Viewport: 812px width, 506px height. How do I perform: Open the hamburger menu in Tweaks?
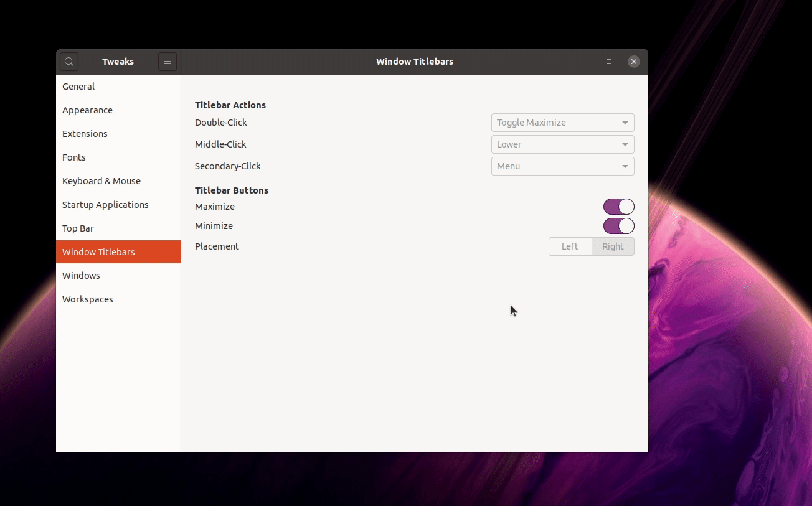click(x=167, y=62)
